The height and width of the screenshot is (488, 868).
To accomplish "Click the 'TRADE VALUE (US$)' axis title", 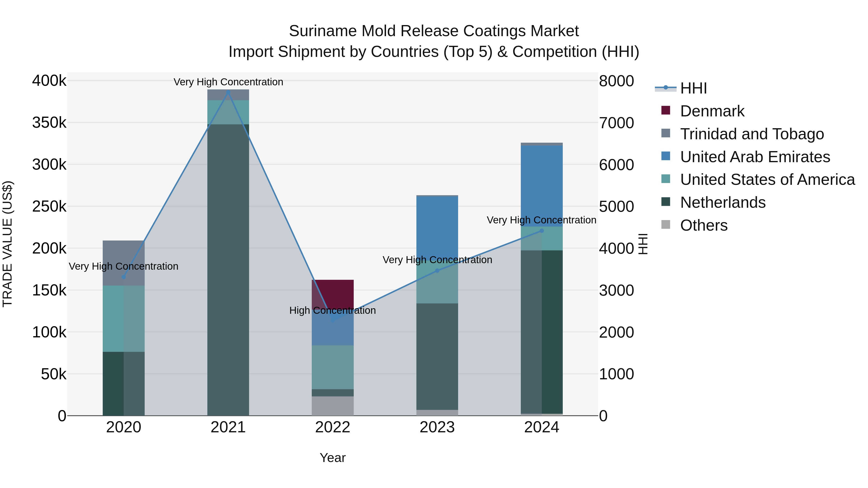I will [7, 244].
